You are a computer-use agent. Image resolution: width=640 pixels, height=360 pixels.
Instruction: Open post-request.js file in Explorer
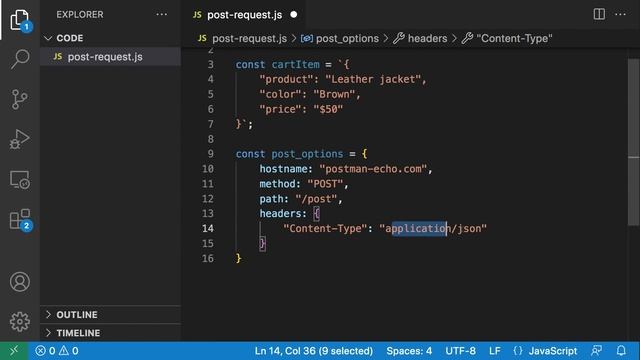(x=105, y=57)
